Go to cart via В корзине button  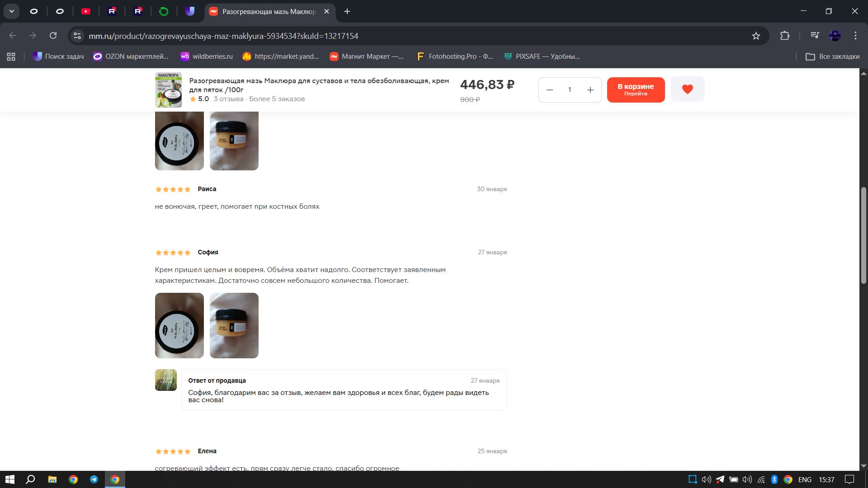pos(636,89)
